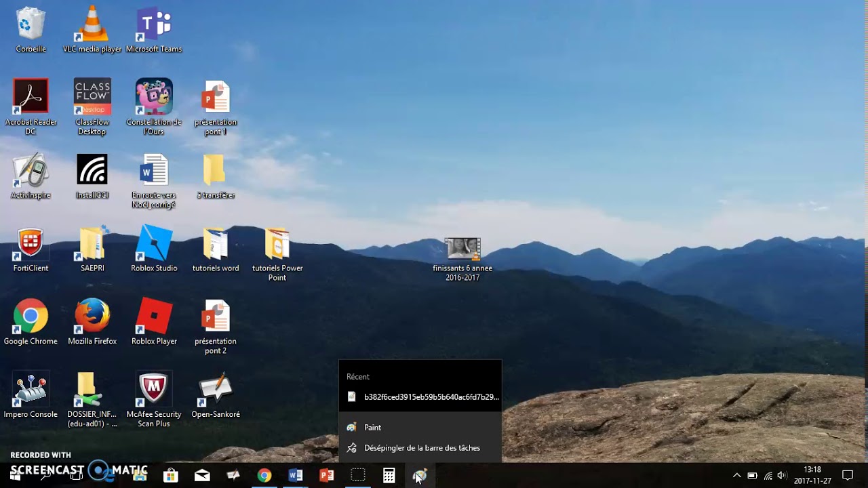Switch to PowerPoint in the taskbar
This screenshot has height=488, width=868.
(x=327, y=476)
